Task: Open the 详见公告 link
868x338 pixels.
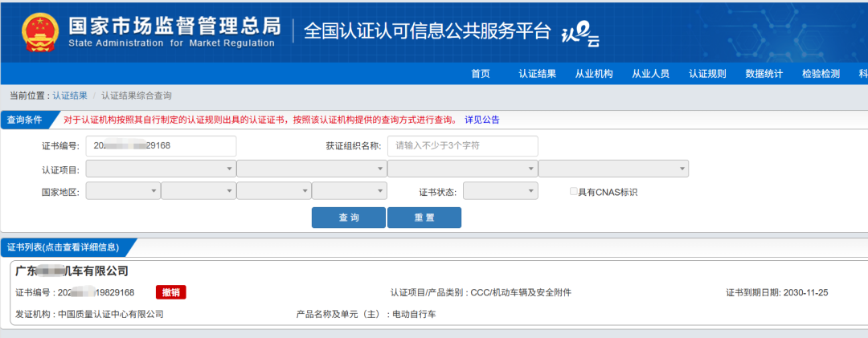Action: point(481,120)
